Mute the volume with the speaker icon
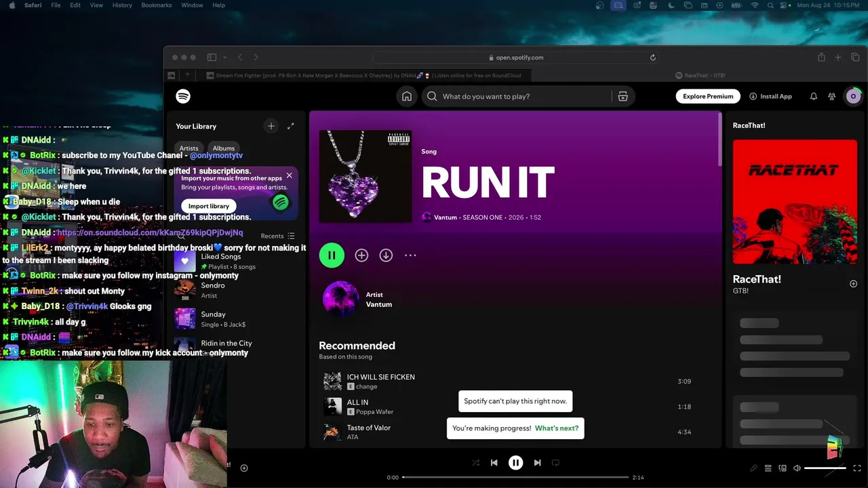Image resolution: width=868 pixels, height=488 pixels. 797,468
